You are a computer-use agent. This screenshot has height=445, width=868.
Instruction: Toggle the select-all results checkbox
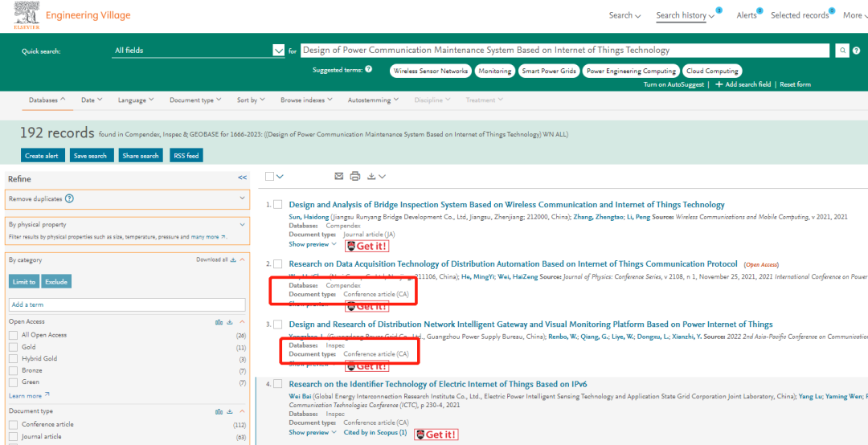pyautogui.click(x=269, y=176)
